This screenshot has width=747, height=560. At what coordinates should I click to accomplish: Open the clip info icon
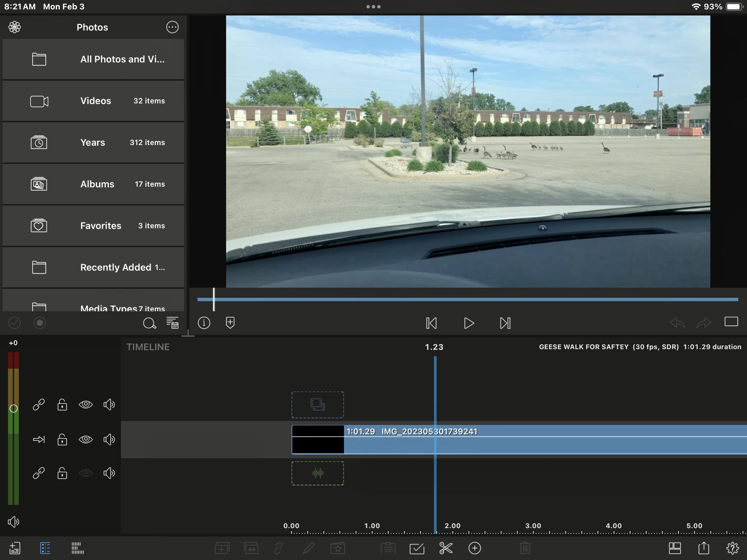(x=204, y=323)
